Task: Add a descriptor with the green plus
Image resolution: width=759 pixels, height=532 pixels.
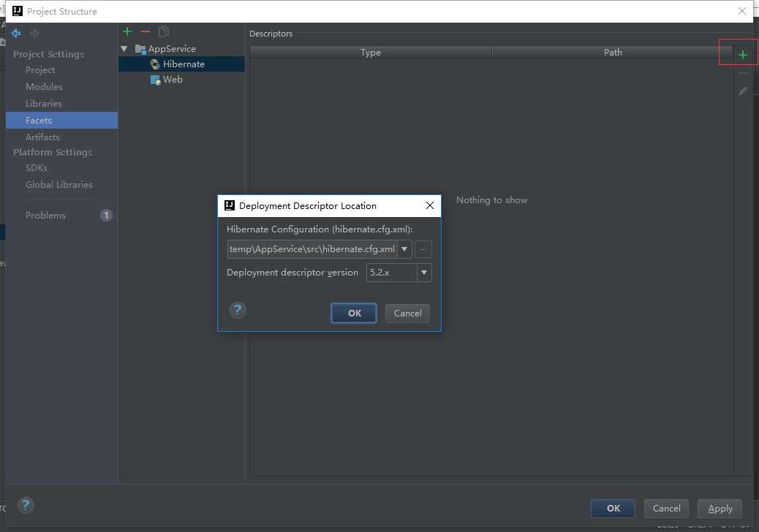Action: pyautogui.click(x=742, y=55)
